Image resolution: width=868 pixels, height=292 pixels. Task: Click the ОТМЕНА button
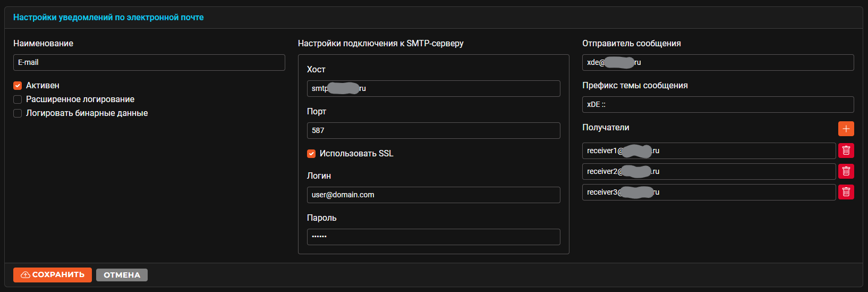122,275
